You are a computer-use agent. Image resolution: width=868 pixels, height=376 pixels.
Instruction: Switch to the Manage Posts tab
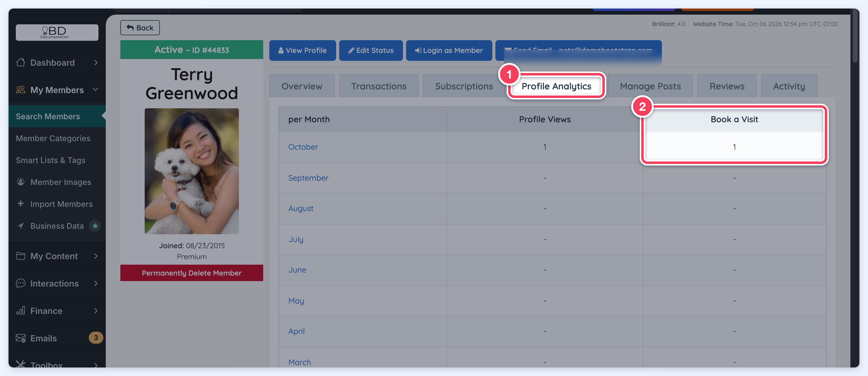(x=650, y=86)
